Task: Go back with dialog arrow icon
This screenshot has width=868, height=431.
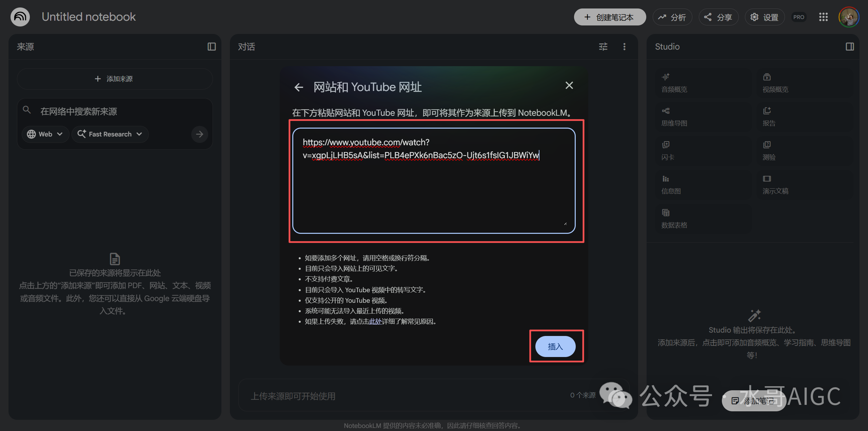Action: pos(299,87)
